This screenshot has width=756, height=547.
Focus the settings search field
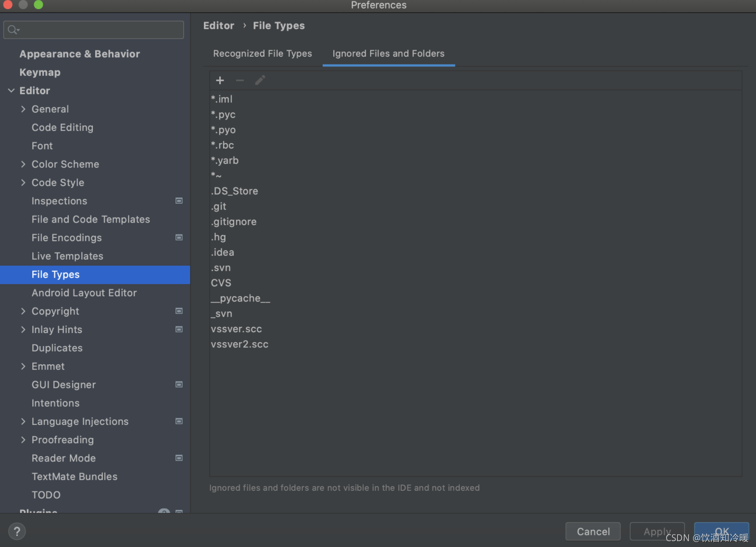94,30
